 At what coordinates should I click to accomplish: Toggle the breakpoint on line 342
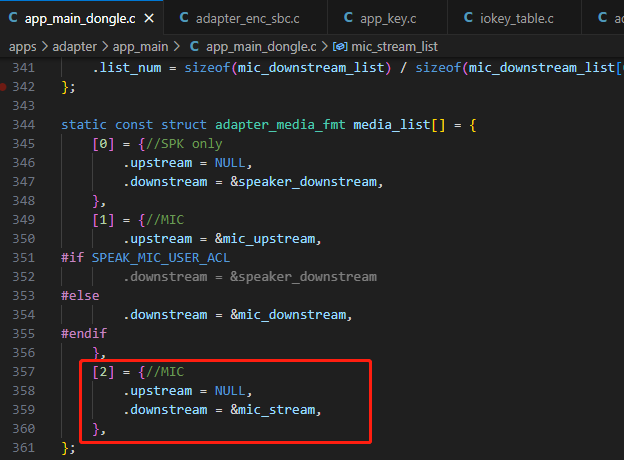point(3,87)
